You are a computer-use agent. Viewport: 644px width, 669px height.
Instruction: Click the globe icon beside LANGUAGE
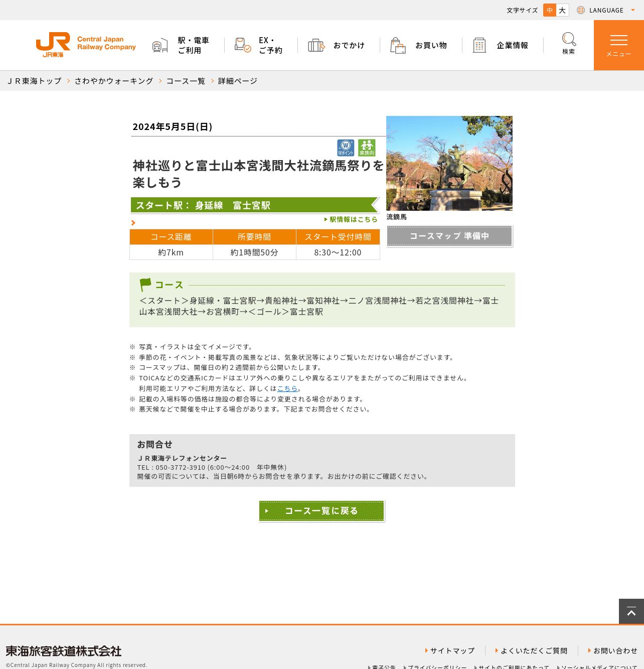(581, 10)
